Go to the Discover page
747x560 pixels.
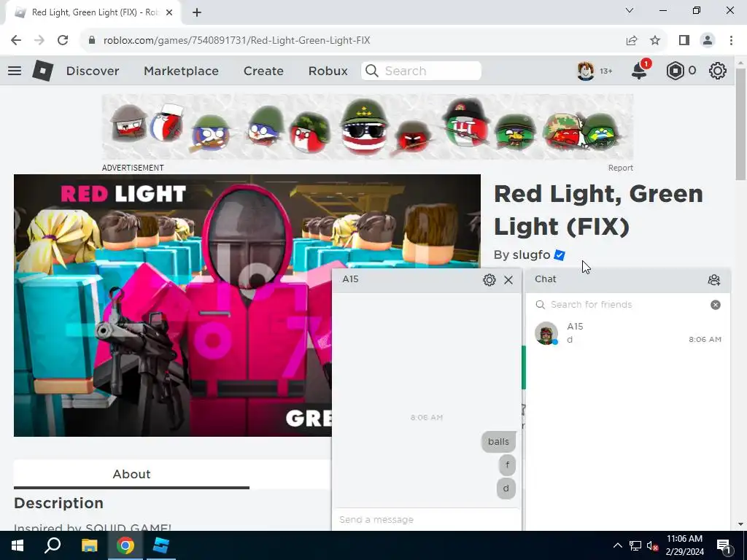coord(93,71)
